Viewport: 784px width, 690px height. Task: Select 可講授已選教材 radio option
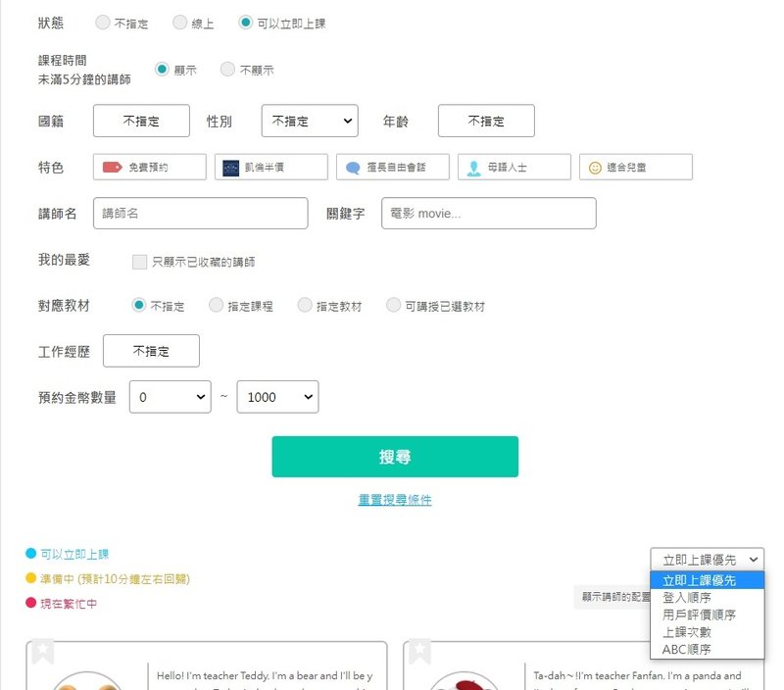(x=394, y=305)
